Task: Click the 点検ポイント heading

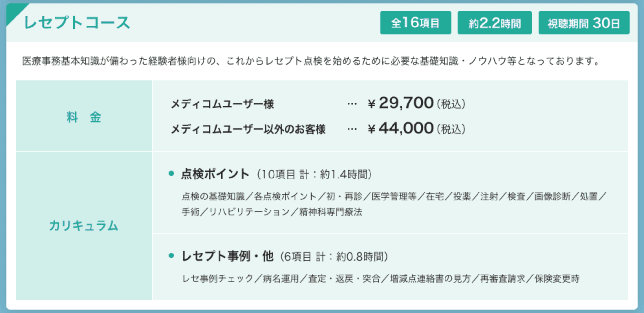Action: coord(215,174)
